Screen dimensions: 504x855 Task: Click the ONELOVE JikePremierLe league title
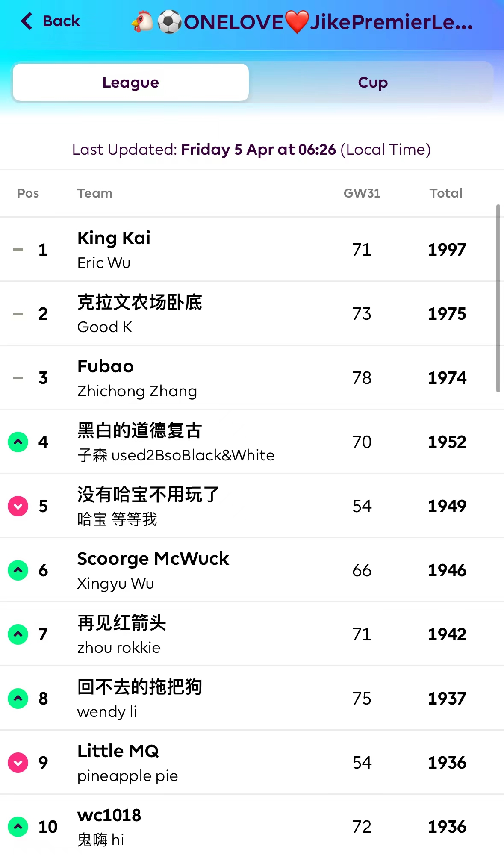(x=302, y=22)
